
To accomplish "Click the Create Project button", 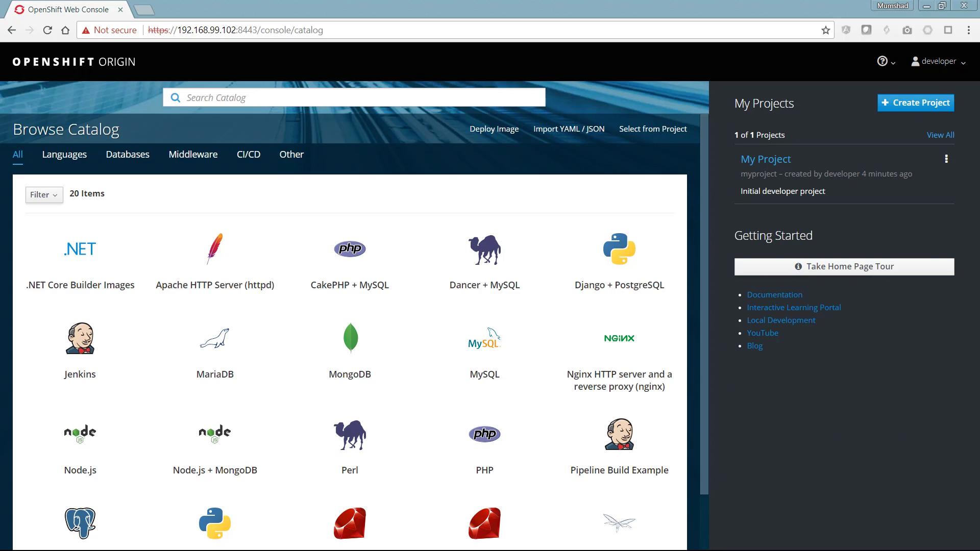I will point(916,103).
